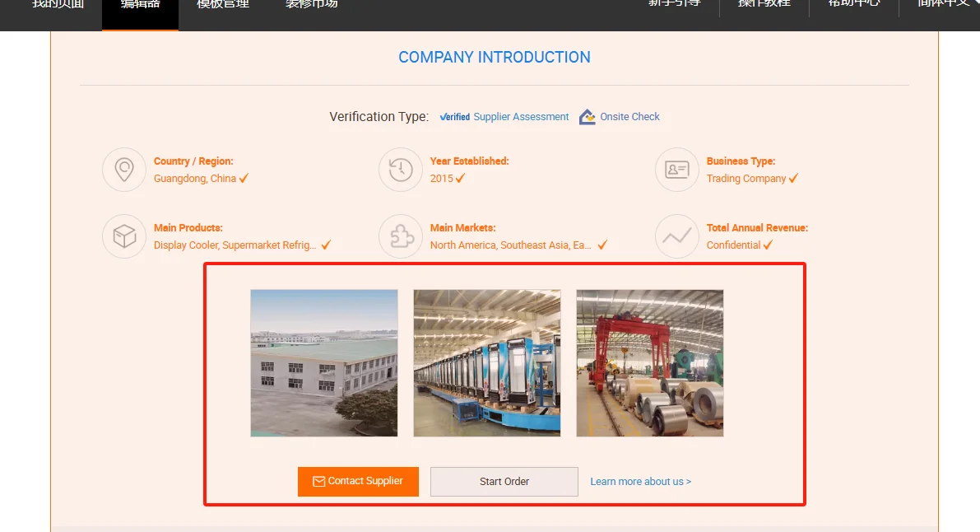Image resolution: width=980 pixels, height=532 pixels.
Task: Click the Country / Region: label
Action: (x=193, y=161)
